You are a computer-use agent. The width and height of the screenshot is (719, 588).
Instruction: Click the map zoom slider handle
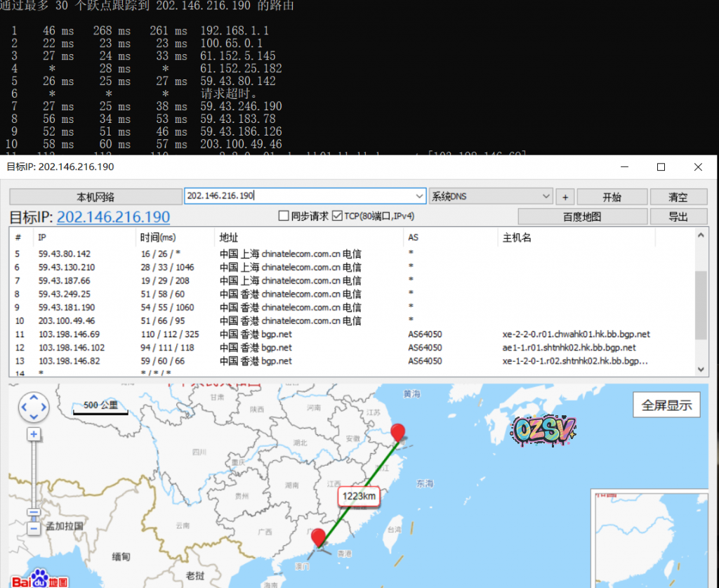point(33,512)
